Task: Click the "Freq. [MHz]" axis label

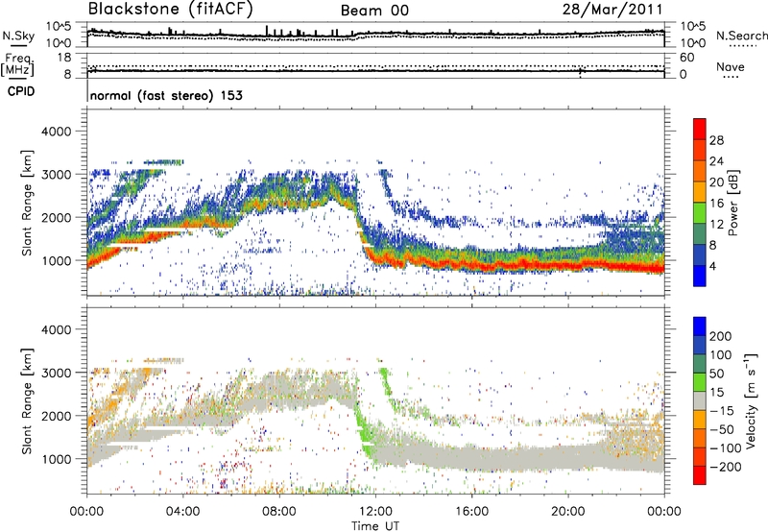Action: point(17,65)
